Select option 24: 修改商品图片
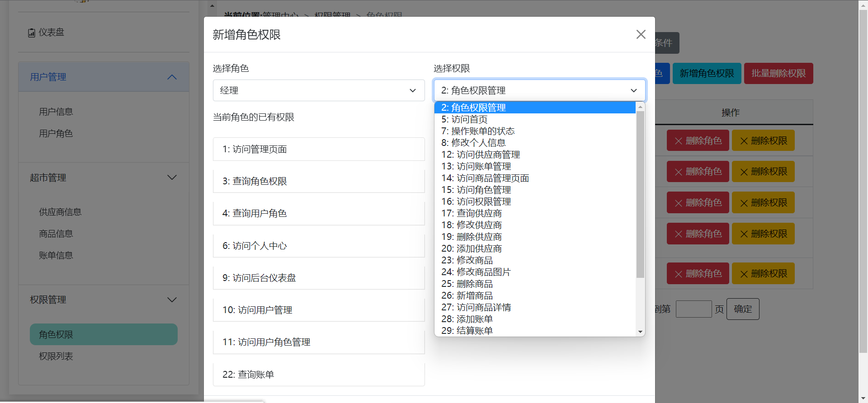Viewport: 868px width, 403px height. (x=535, y=272)
